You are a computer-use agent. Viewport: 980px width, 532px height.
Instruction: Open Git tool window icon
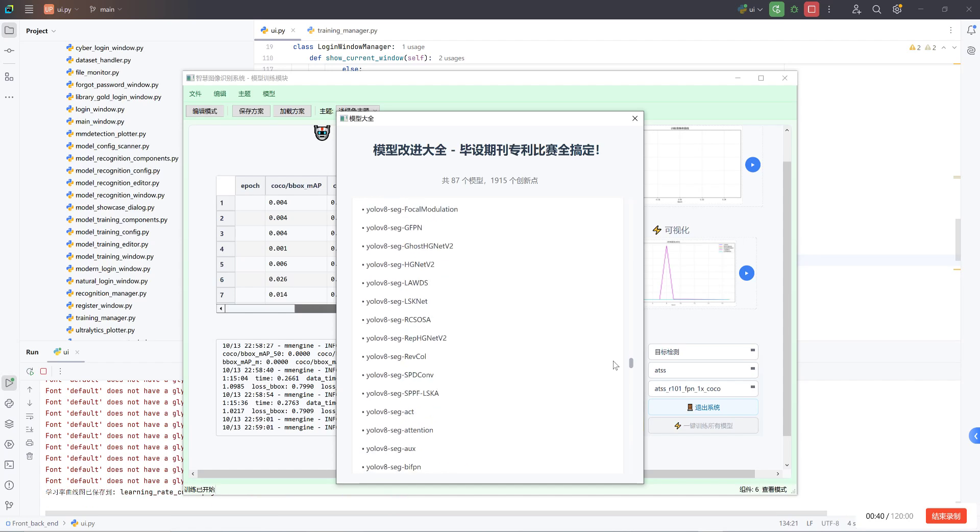tap(9, 505)
